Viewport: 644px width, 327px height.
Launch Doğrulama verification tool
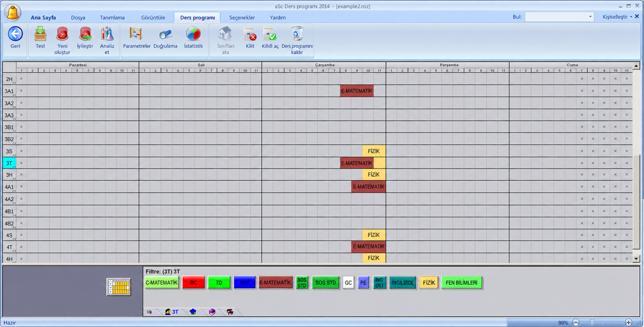click(x=165, y=34)
